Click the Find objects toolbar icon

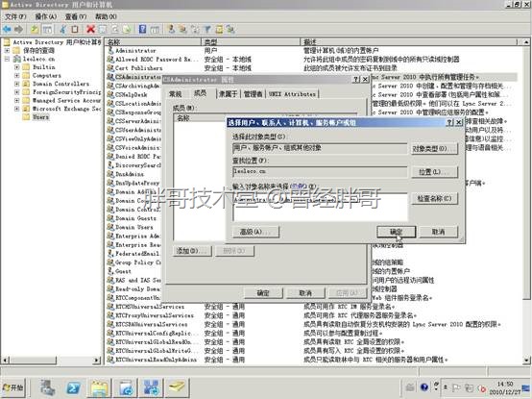[219, 29]
